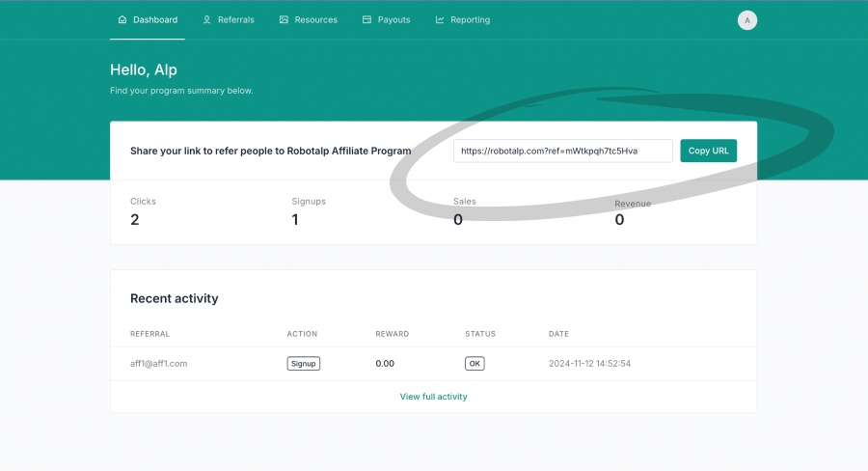Click the STATUS column header
868x471 pixels.
480,334
